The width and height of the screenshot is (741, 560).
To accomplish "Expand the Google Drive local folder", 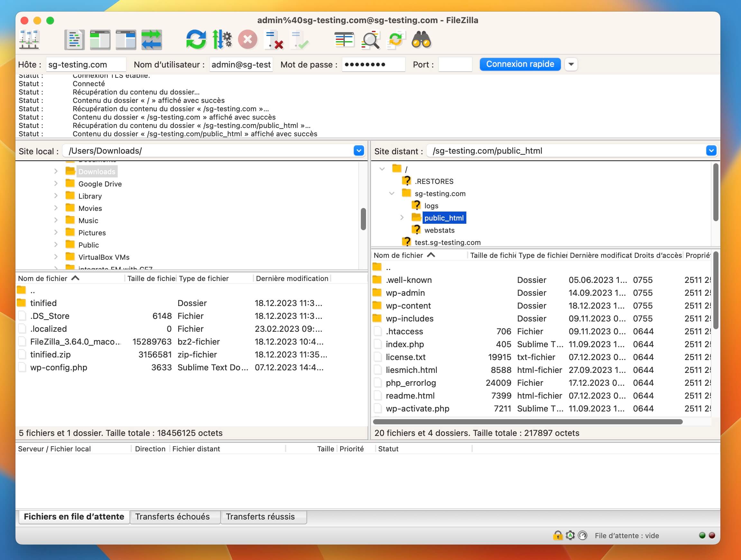I will [x=56, y=184].
